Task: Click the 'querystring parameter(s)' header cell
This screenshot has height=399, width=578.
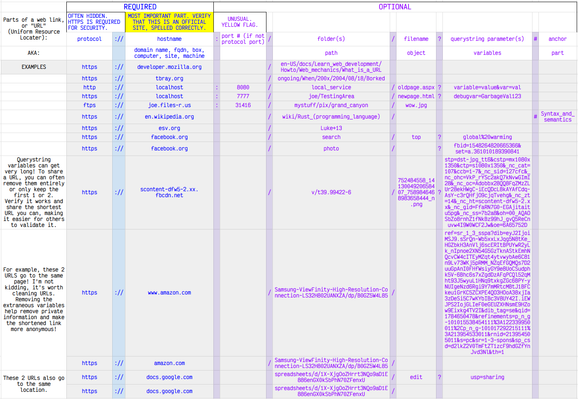Action: click(x=487, y=39)
